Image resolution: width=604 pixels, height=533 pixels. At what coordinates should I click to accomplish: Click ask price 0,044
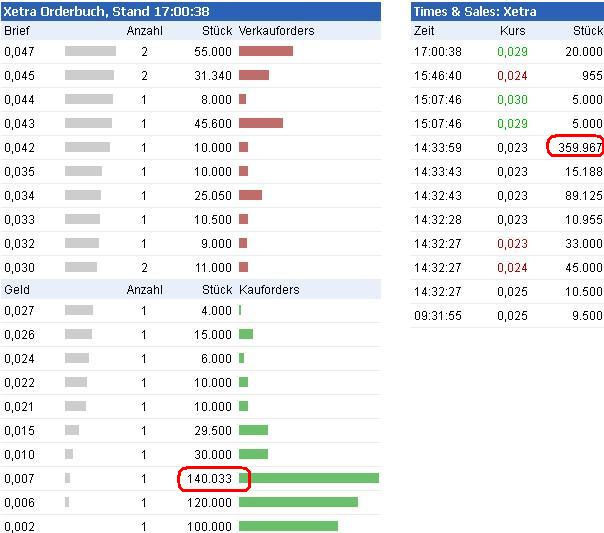tap(19, 99)
